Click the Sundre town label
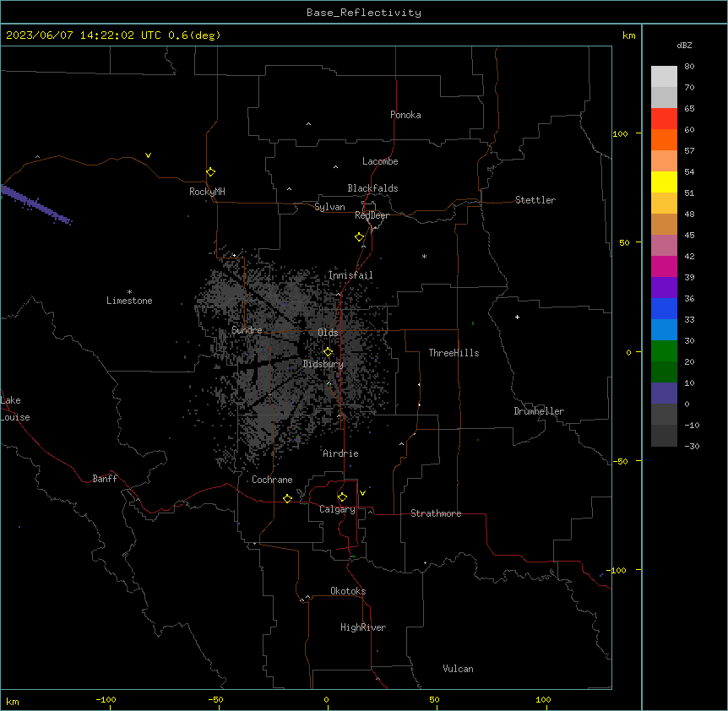 click(247, 330)
